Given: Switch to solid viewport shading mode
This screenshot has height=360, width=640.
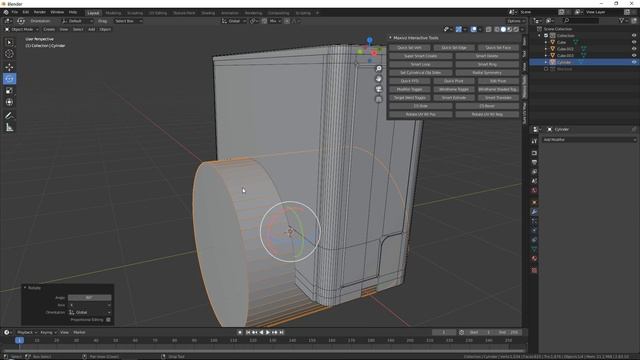Looking at the screenshot, I should (503, 29).
